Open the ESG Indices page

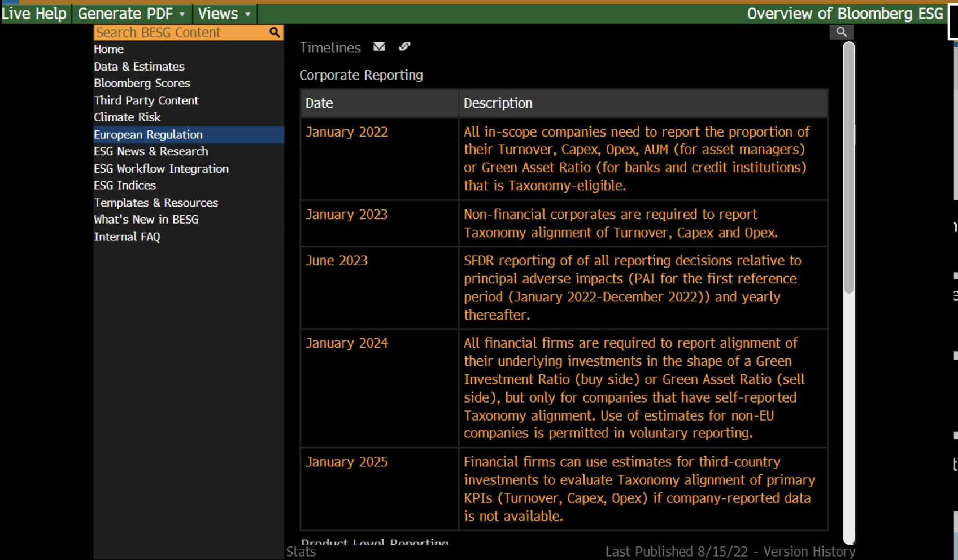pos(124,185)
